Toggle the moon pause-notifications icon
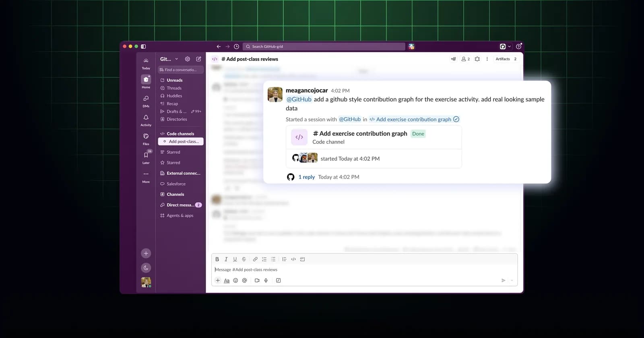 click(146, 267)
